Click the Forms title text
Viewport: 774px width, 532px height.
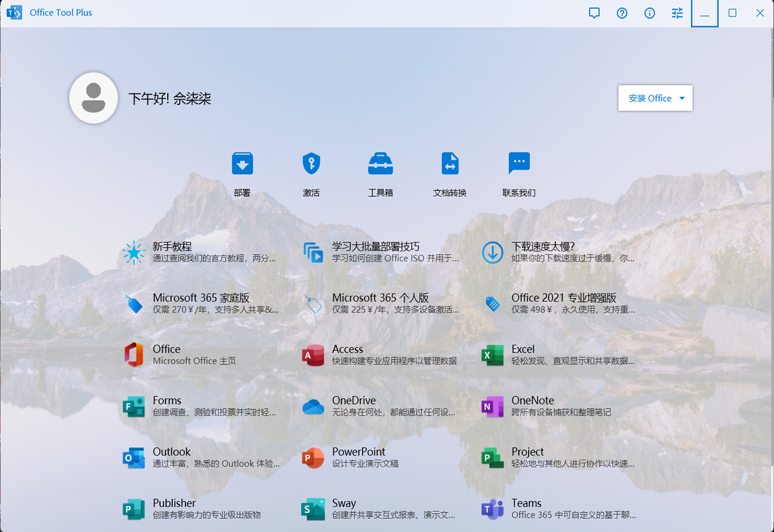(x=167, y=400)
